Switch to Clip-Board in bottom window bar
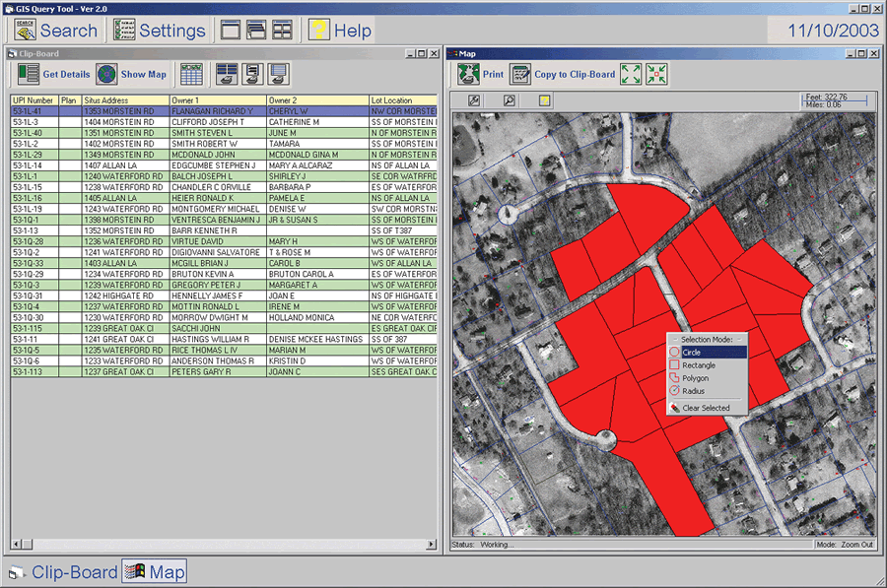 point(63,572)
